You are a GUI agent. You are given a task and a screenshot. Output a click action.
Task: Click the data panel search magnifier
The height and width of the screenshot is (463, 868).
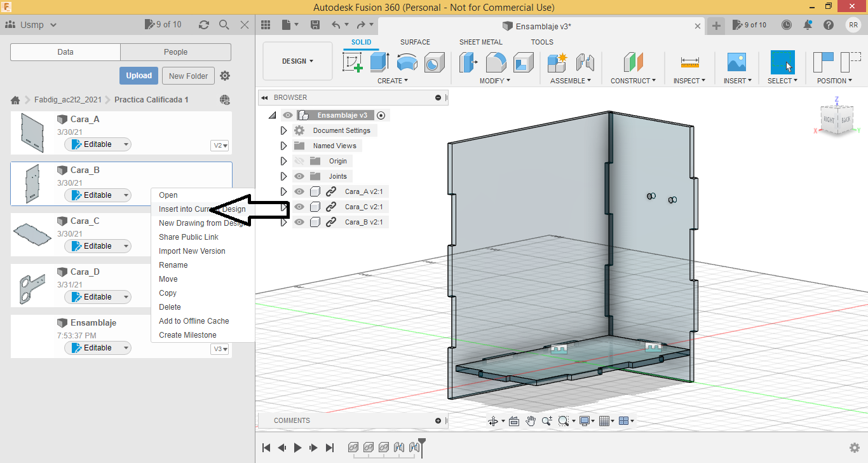click(x=224, y=25)
